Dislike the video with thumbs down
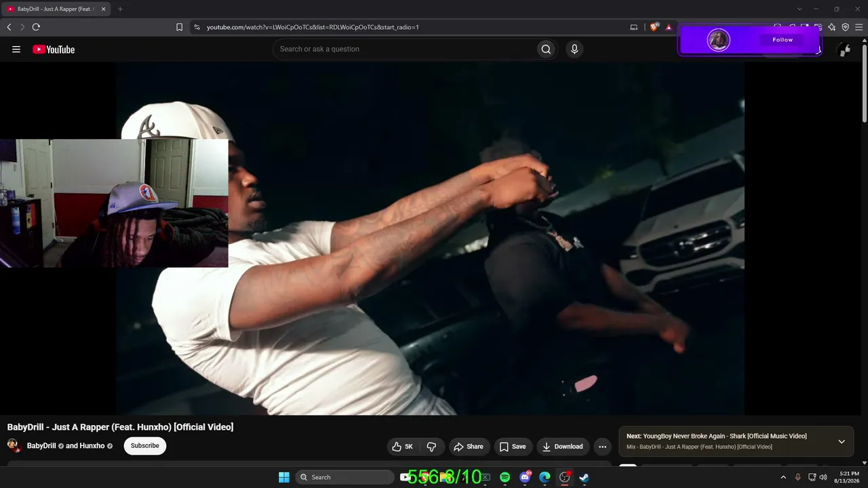868x488 pixels. tap(431, 447)
